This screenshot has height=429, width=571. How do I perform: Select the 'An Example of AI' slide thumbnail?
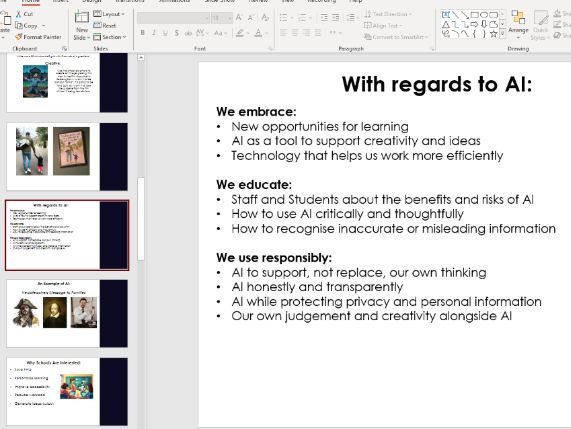67,313
